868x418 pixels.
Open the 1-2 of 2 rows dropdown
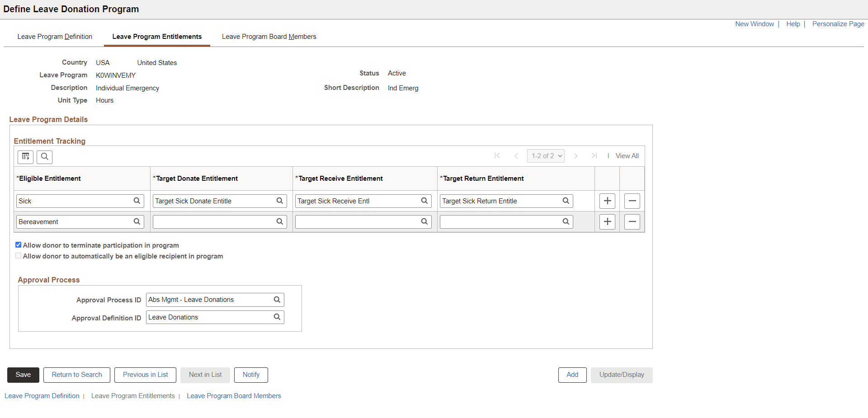point(546,155)
